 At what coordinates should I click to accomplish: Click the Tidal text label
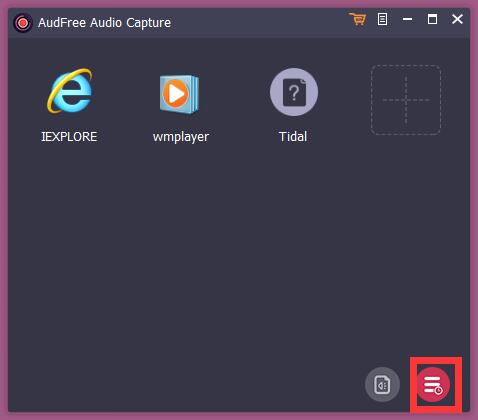tap(293, 137)
